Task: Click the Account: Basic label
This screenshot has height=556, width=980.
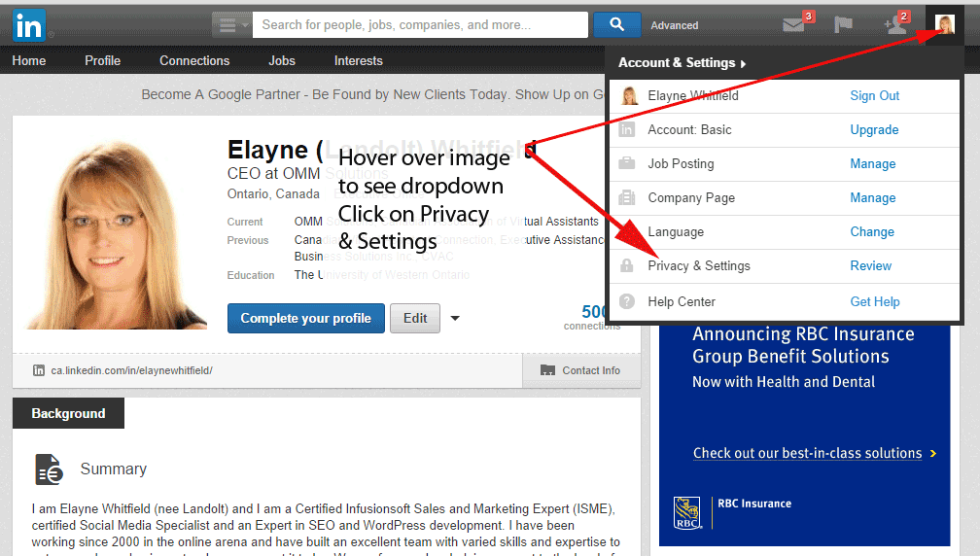Action: (x=689, y=129)
